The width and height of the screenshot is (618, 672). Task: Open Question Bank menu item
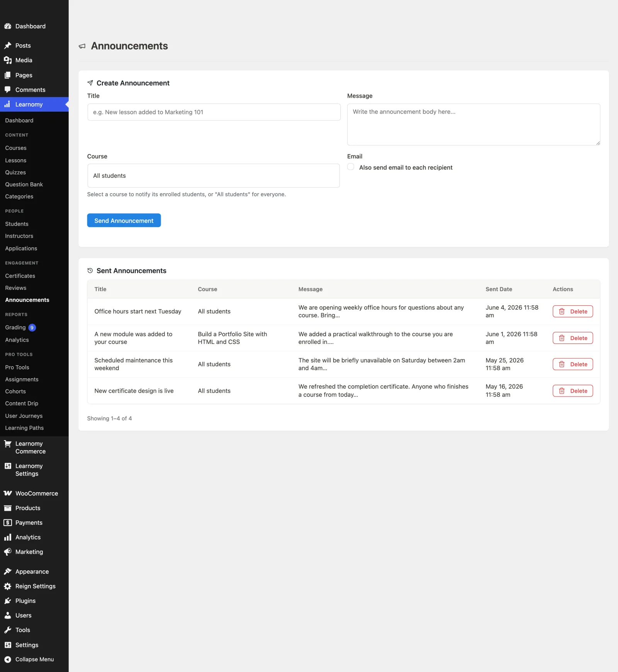coord(24,184)
